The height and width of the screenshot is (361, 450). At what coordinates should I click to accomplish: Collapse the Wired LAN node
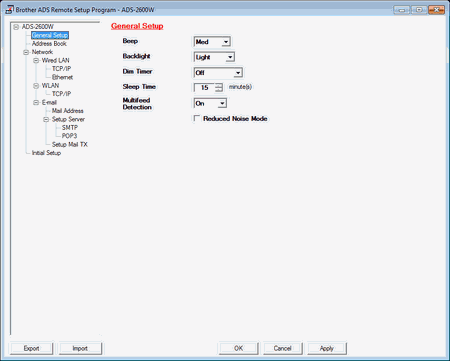(x=36, y=61)
